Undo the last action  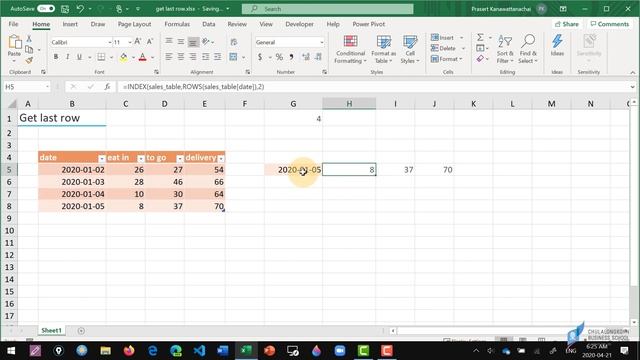click(80, 9)
